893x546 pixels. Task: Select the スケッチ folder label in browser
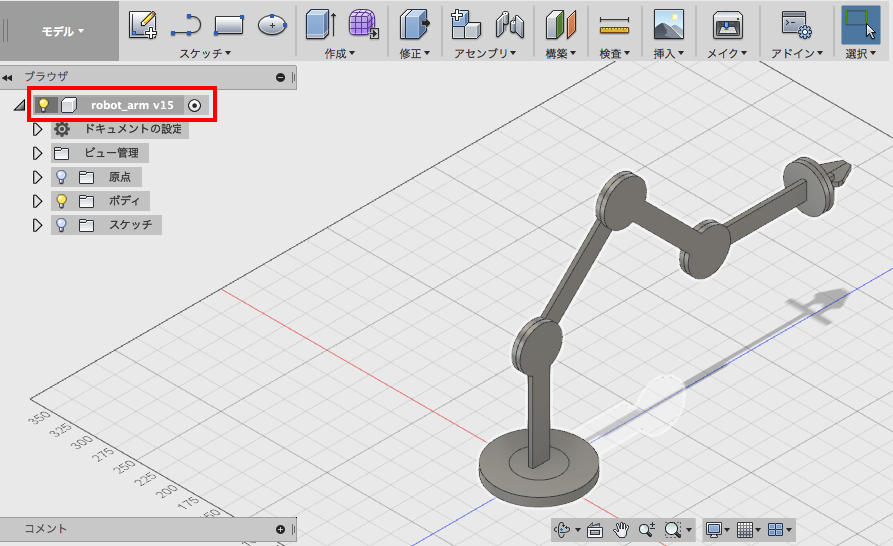coord(130,224)
